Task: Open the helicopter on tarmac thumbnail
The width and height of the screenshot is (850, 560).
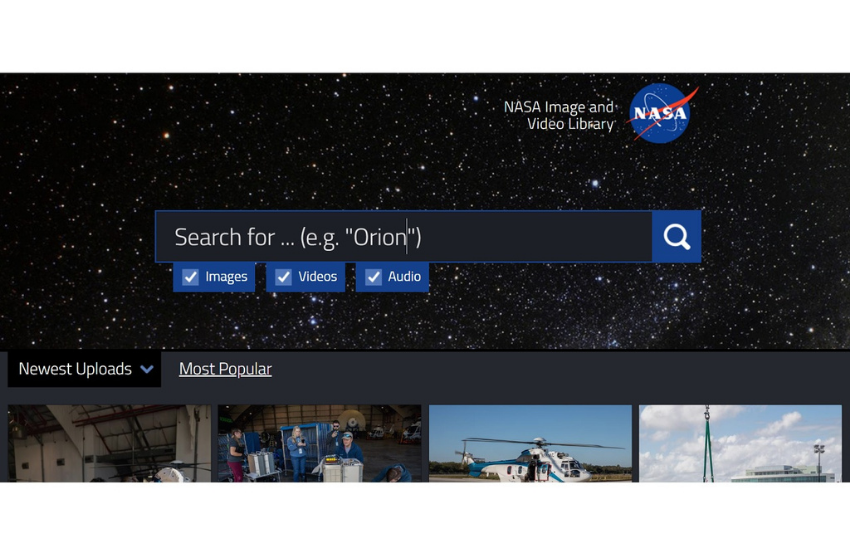Action: tap(530, 443)
